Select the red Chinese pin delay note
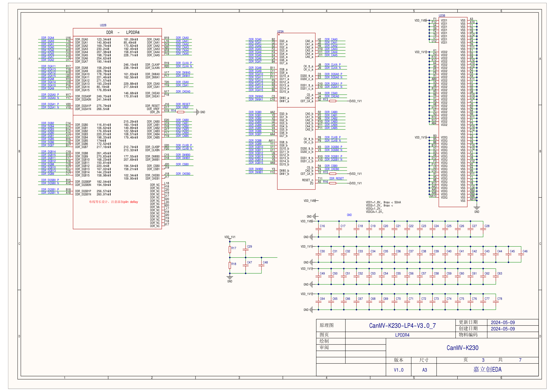Screen dimensions: 555x392 (113, 202)
